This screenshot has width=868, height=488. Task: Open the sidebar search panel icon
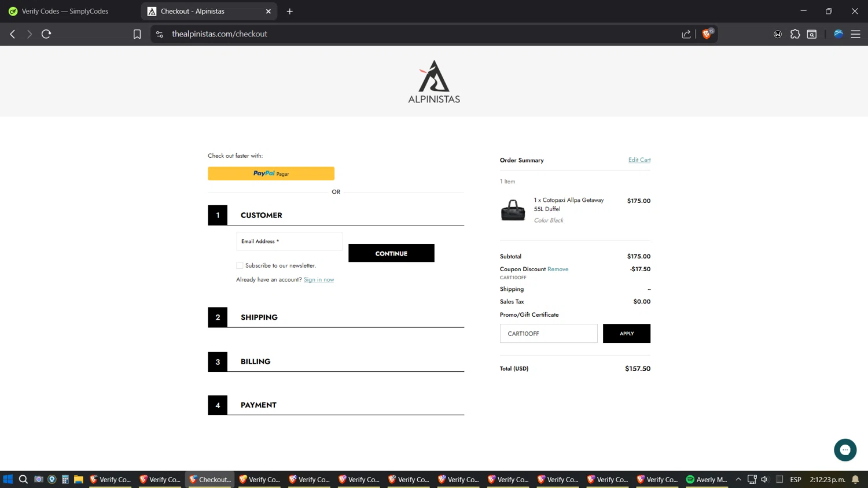[x=812, y=34]
